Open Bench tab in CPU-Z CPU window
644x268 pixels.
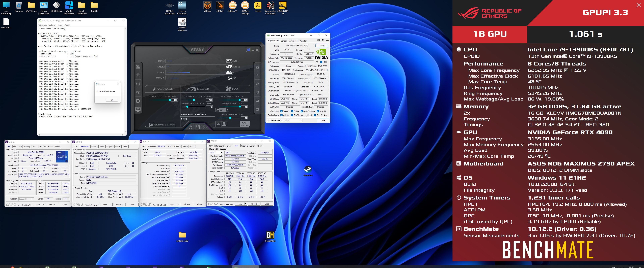50,147
